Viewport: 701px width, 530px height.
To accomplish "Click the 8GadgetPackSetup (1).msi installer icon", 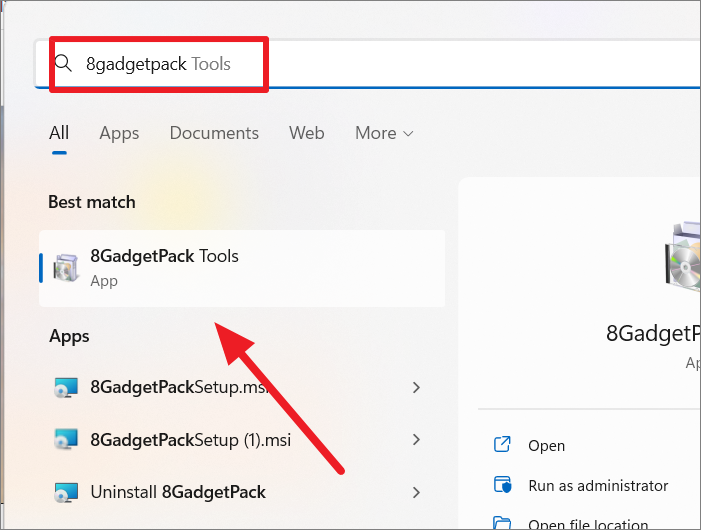I will 66,440.
